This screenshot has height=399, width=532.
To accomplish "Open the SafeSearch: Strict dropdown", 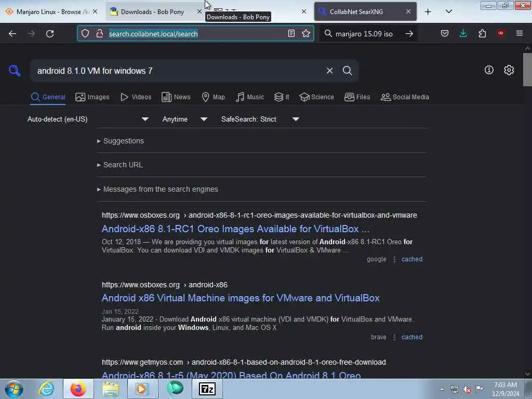I will point(260,119).
